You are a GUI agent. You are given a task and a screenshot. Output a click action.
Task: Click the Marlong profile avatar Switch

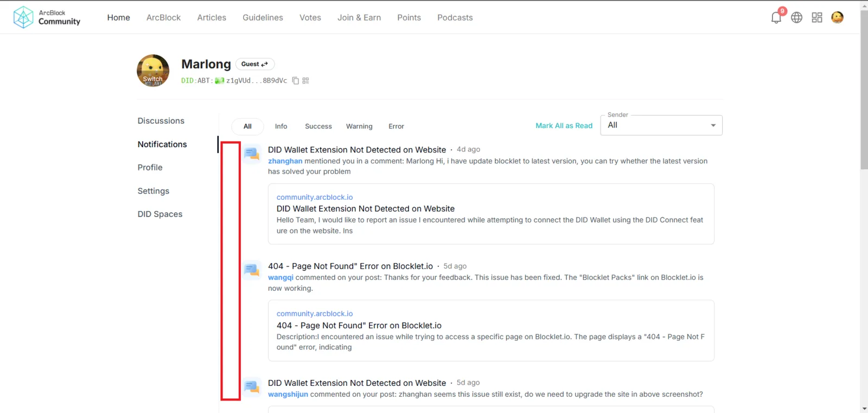tap(153, 71)
